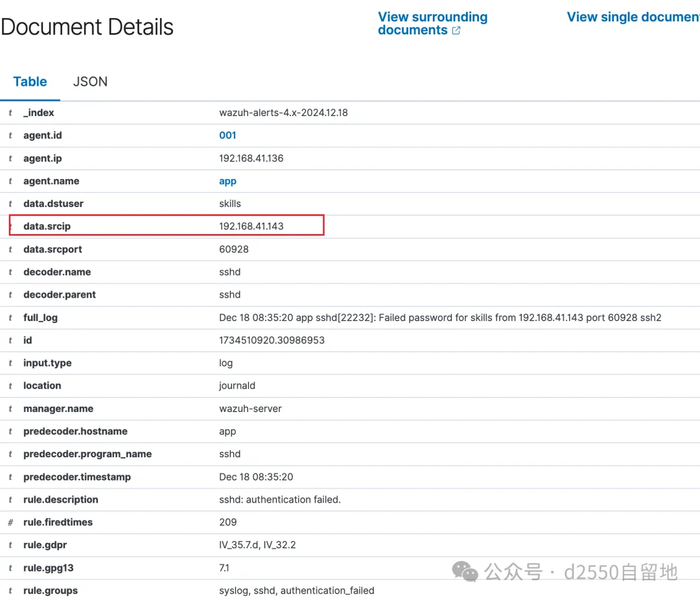Click the full_log failed password message

pos(439,318)
